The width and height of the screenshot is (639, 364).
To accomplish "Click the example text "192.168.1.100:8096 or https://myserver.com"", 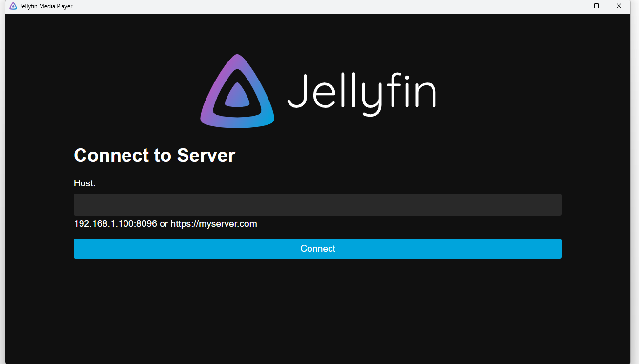I will pos(165,224).
